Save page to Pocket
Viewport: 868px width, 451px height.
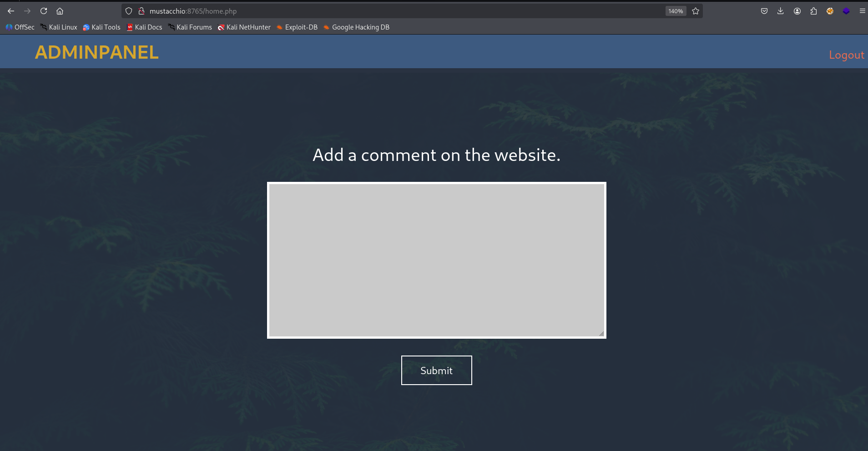click(x=764, y=11)
